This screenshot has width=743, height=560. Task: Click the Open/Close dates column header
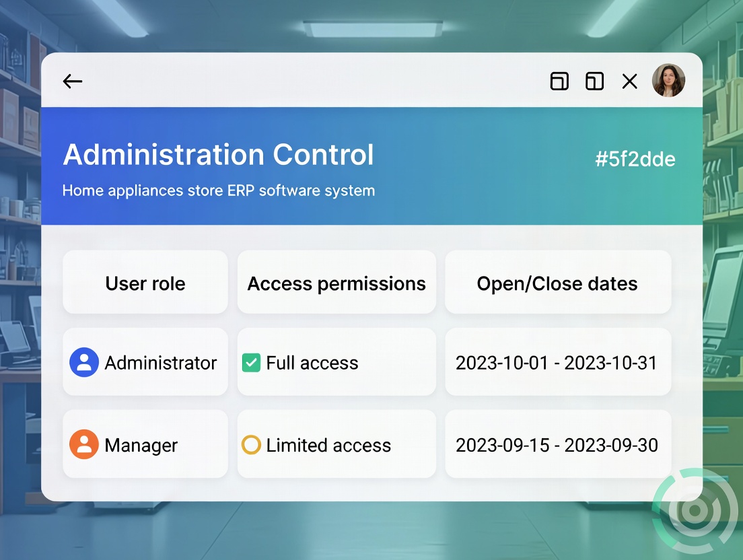click(557, 283)
